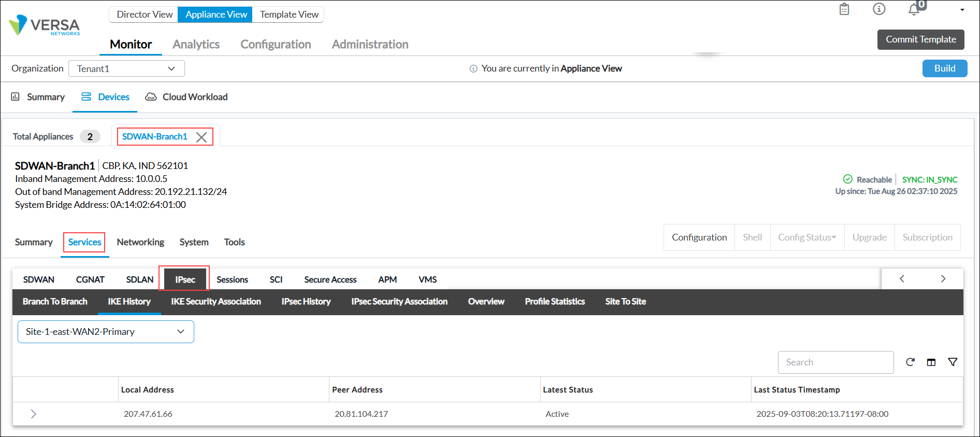The width and height of the screenshot is (980, 437).
Task: Select Appliance View
Action: pyautogui.click(x=216, y=15)
